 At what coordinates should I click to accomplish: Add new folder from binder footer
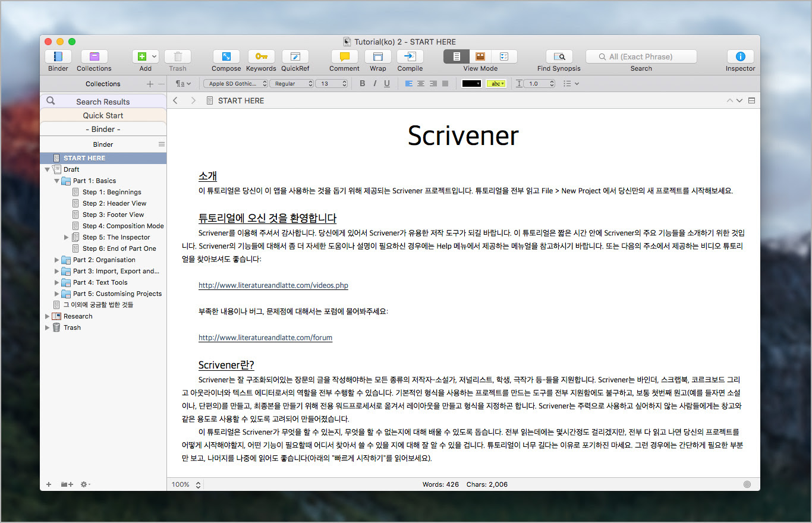point(67,484)
